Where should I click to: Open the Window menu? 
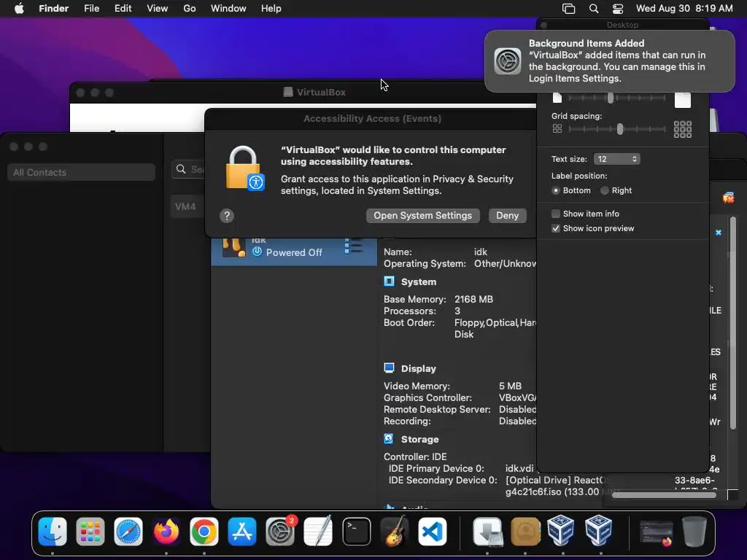228,9
